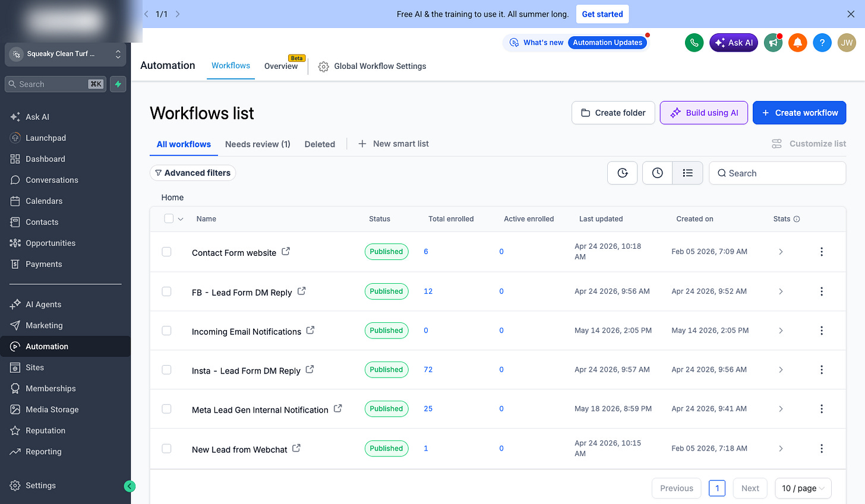Expand stats for Insta - Lead Form DM Reply row
Viewport: 865px width, 504px height.
point(781,370)
